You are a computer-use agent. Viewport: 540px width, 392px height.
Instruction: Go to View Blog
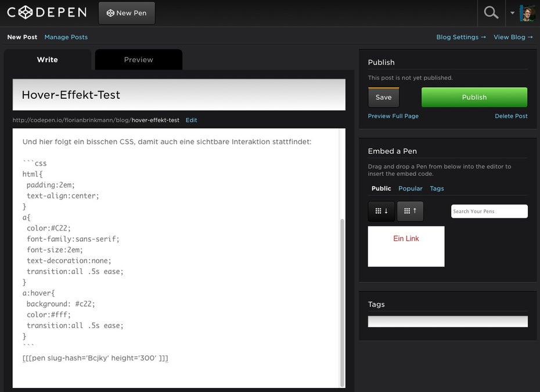[x=513, y=37]
